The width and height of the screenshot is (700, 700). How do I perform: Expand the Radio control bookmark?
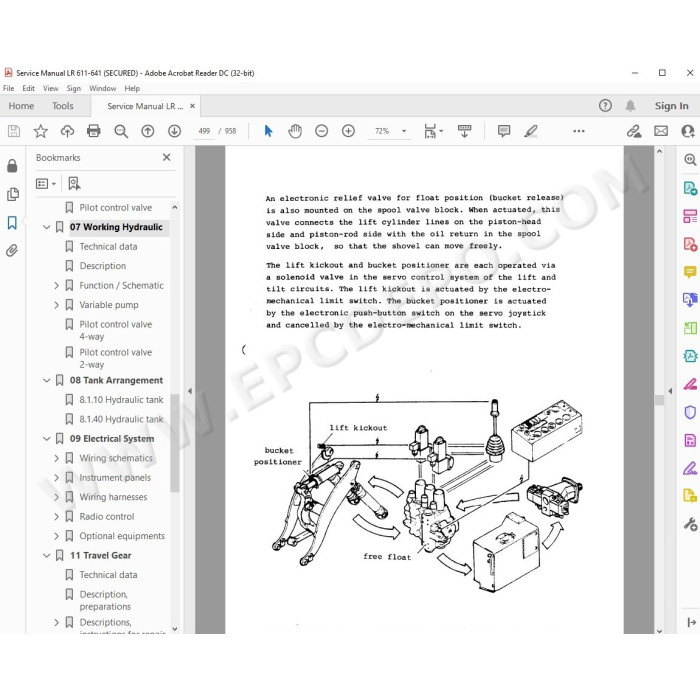(56, 517)
